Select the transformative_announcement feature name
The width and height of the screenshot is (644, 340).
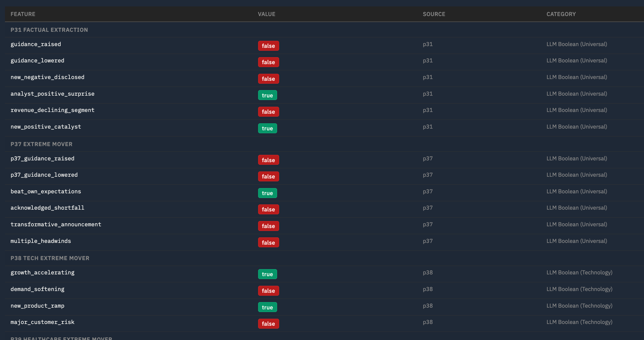click(x=56, y=224)
